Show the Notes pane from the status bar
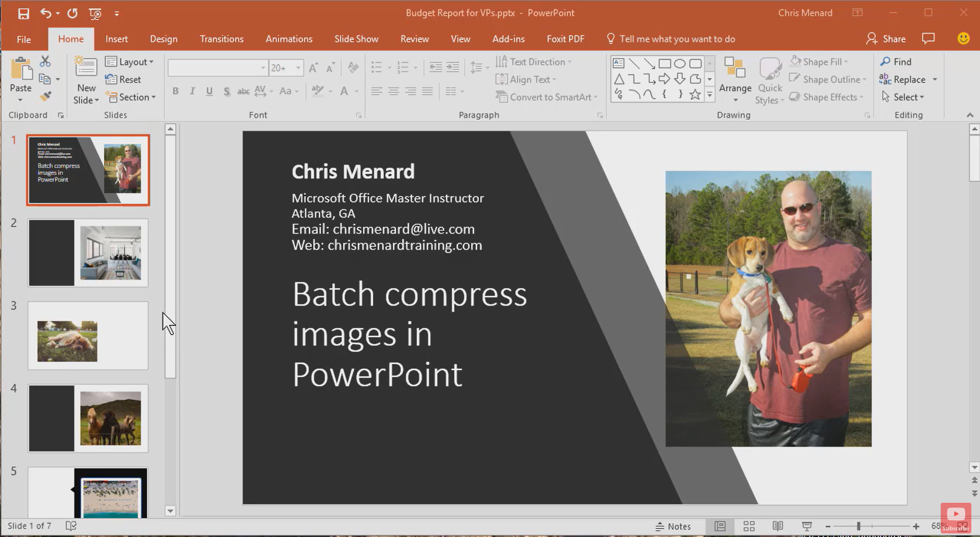980x537 pixels. point(674,526)
